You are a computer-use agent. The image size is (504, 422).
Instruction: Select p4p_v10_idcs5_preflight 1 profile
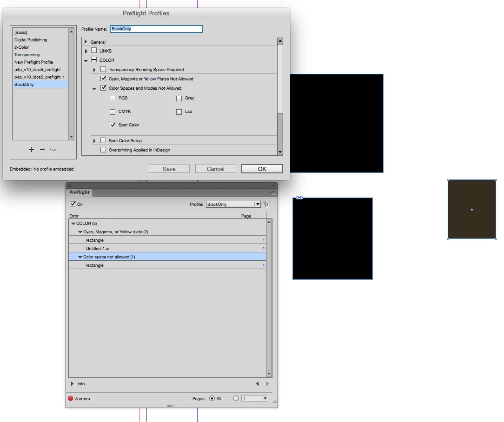pos(40,77)
